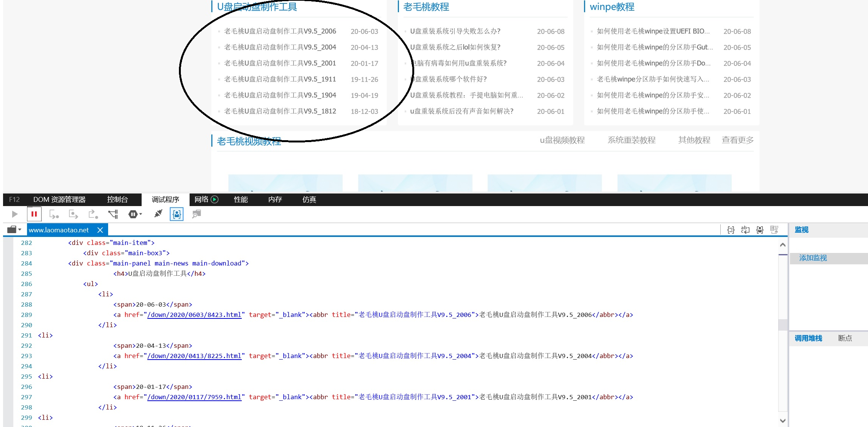The width and height of the screenshot is (868, 427).
Task: Click the disconnect debugger plug icon
Action: click(x=158, y=214)
